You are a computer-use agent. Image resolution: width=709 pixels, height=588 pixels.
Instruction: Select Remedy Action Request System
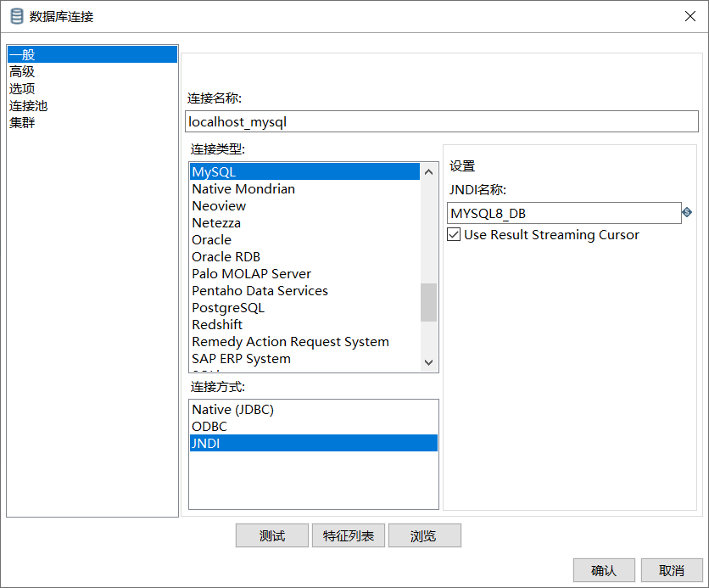coord(304,341)
